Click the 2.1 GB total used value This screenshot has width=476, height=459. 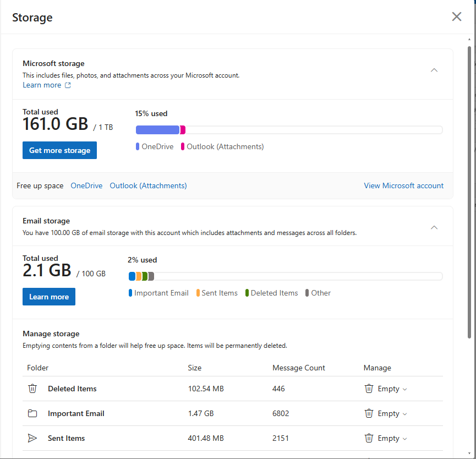(47, 270)
